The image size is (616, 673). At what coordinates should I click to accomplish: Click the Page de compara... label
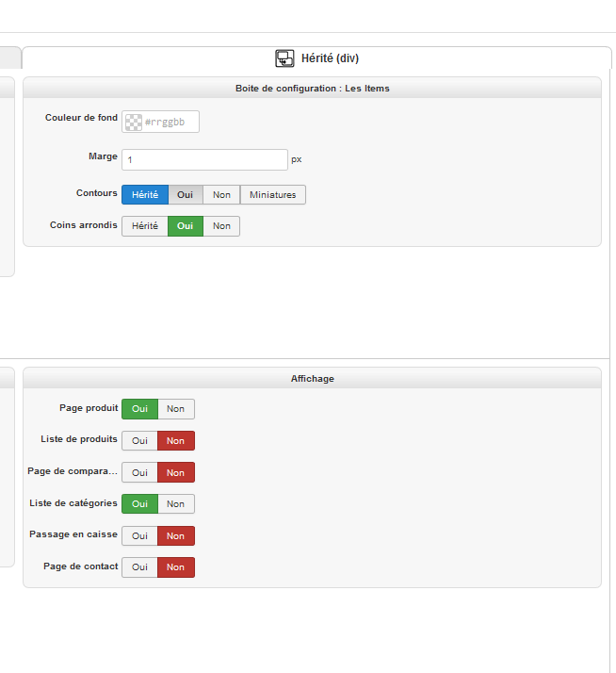(73, 471)
